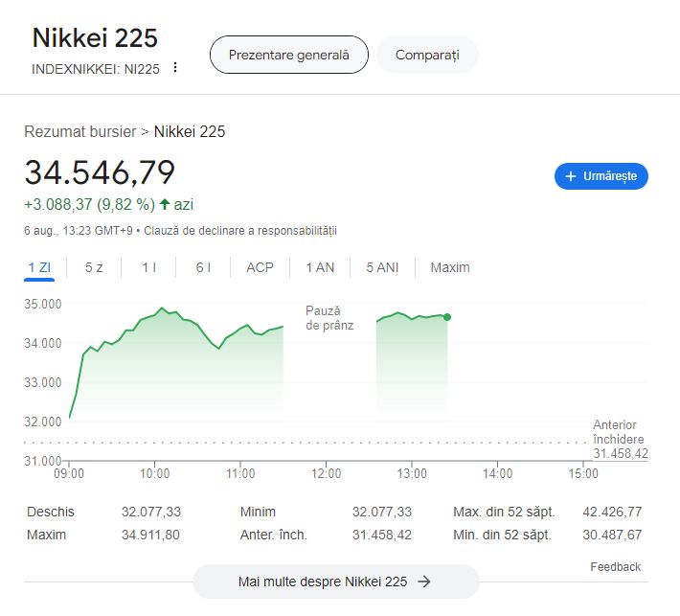The image size is (680, 616).
Task: Click the green dot at chart line end
Action: (447, 317)
